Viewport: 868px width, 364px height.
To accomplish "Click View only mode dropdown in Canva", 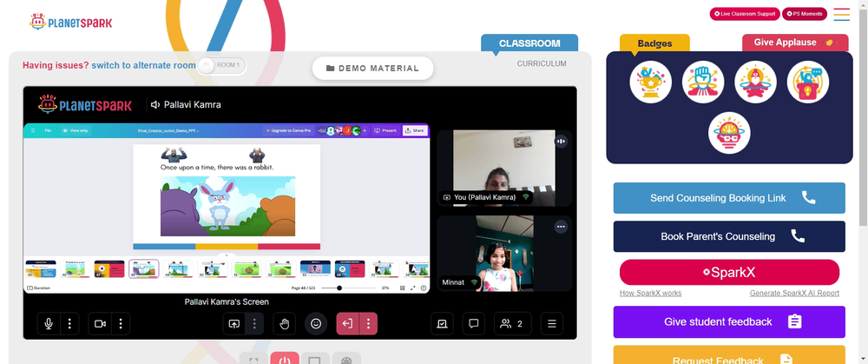I will [x=76, y=131].
